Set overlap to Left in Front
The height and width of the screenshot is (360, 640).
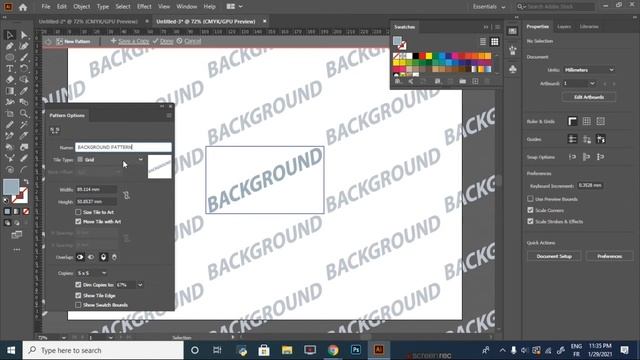click(80, 257)
